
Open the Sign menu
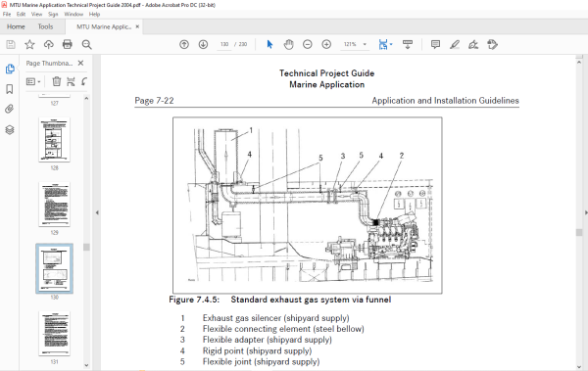53,15
